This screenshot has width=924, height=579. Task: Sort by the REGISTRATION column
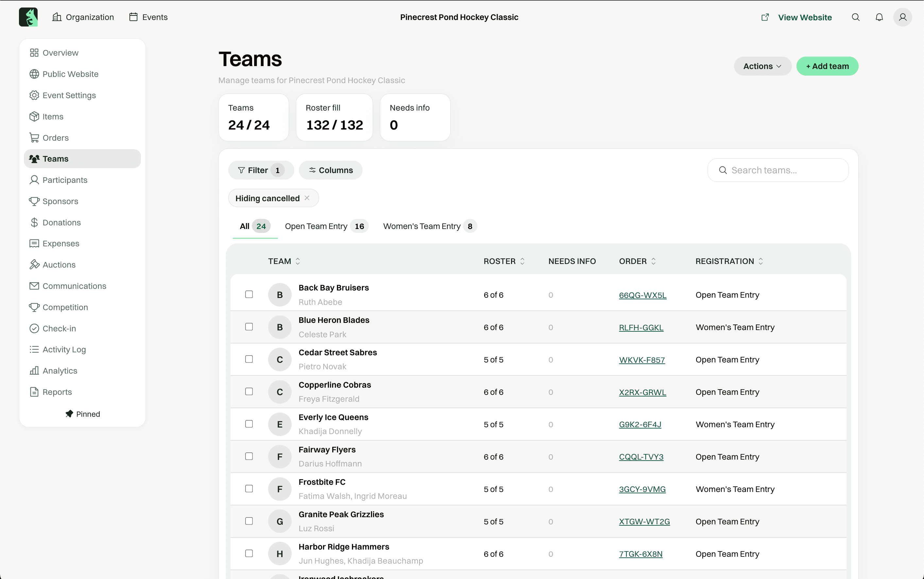click(x=729, y=261)
